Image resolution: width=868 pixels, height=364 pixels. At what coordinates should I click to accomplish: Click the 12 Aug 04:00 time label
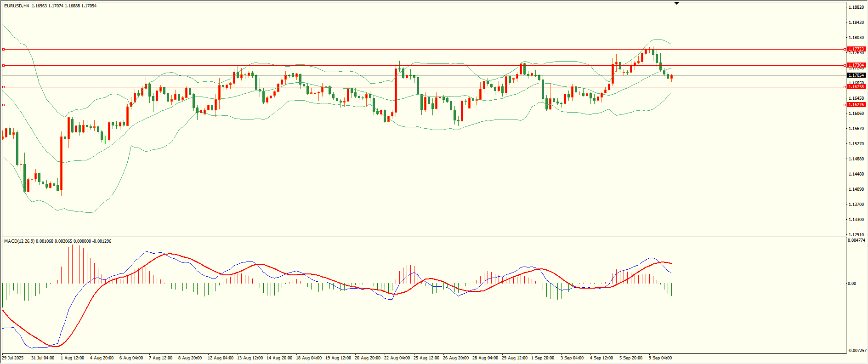221,358
